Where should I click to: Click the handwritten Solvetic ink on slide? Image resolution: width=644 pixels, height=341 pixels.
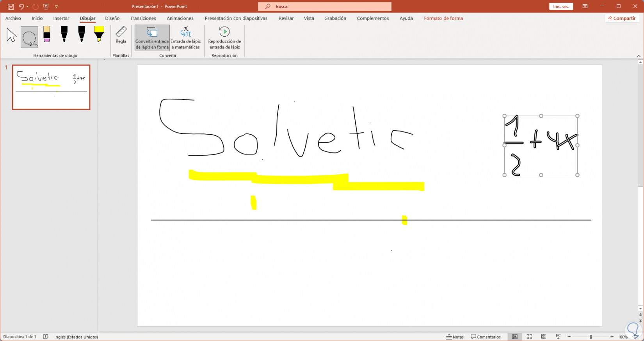coord(286,128)
